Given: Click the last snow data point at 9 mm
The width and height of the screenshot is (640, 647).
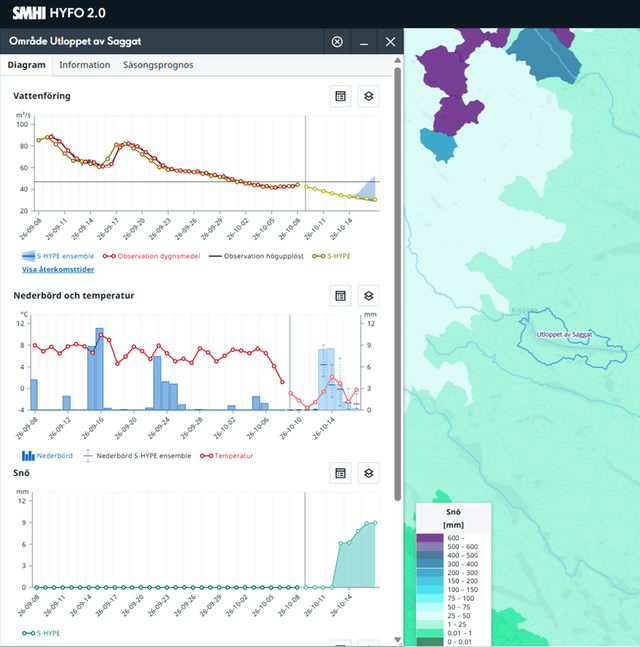Looking at the screenshot, I should pyautogui.click(x=375, y=523).
